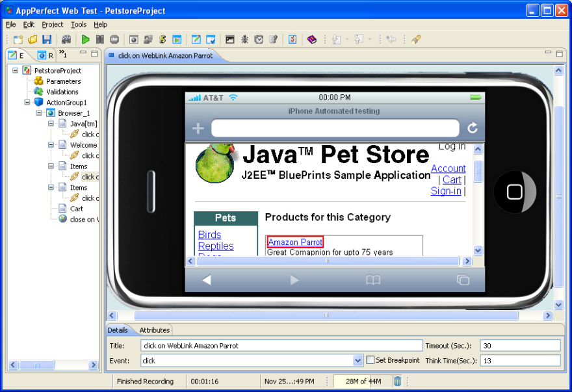Click the Think Time seconds field

click(520, 361)
